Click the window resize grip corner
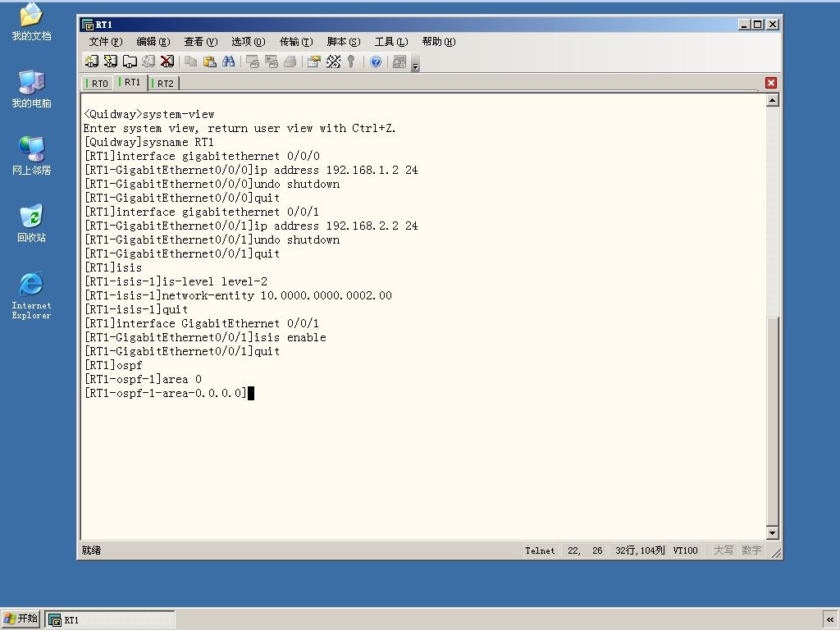The height and width of the screenshot is (630, 840). [776, 553]
